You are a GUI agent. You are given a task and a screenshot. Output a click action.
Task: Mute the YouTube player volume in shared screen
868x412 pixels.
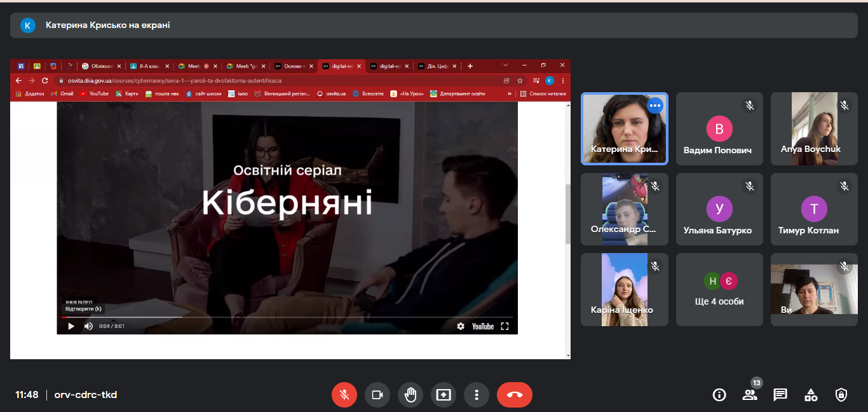tap(88, 326)
